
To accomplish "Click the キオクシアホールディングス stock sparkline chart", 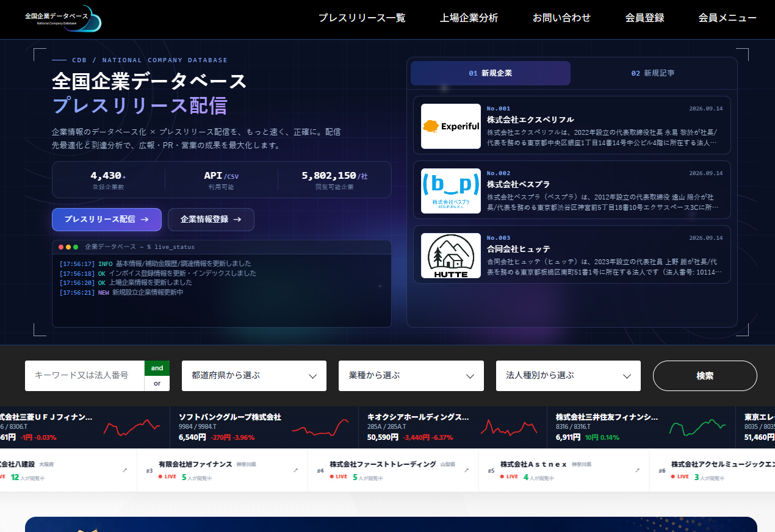I will click(x=508, y=427).
